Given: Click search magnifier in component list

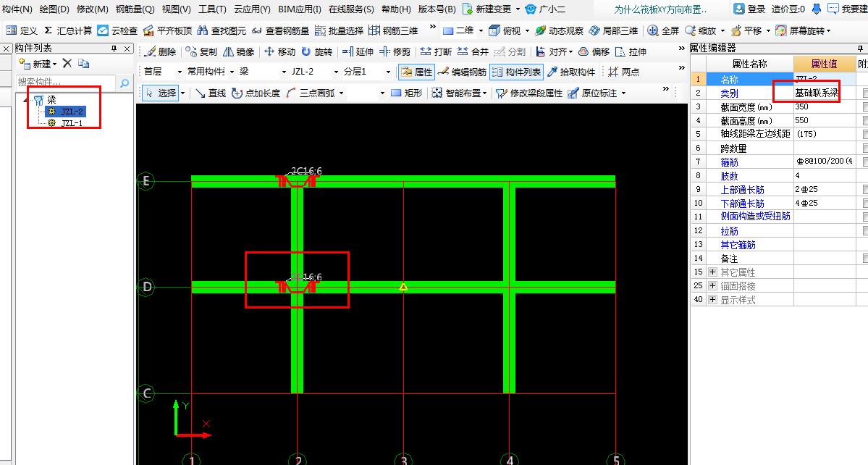Looking at the screenshot, I should coord(125,83).
